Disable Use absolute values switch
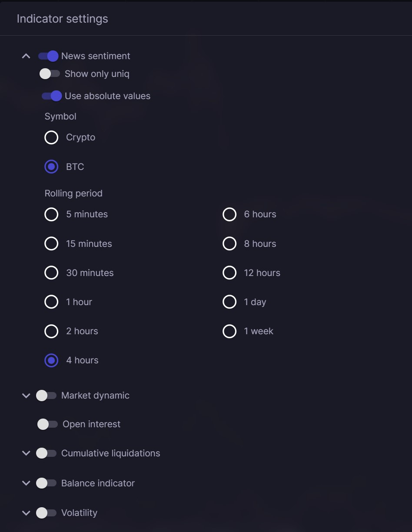 (52, 96)
